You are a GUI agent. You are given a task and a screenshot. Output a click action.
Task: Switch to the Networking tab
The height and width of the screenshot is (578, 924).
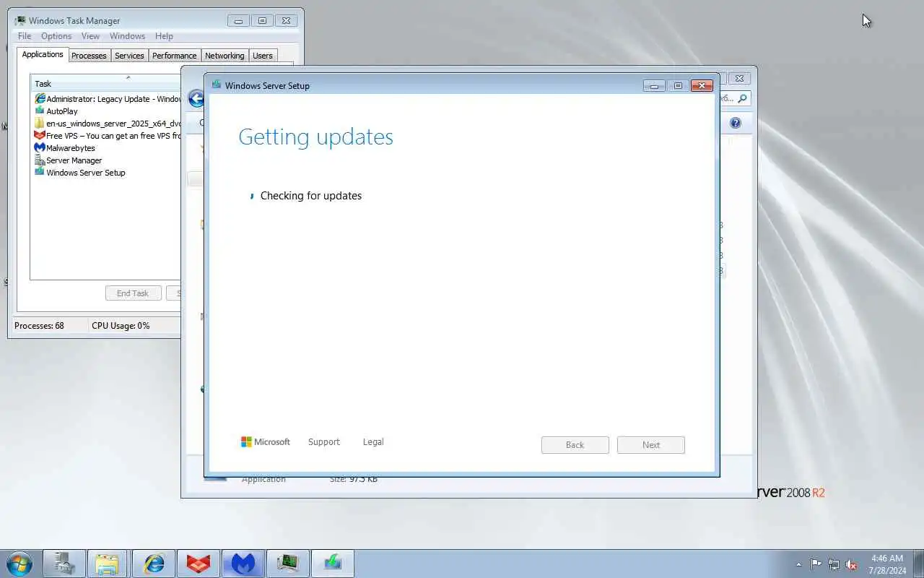225,56
